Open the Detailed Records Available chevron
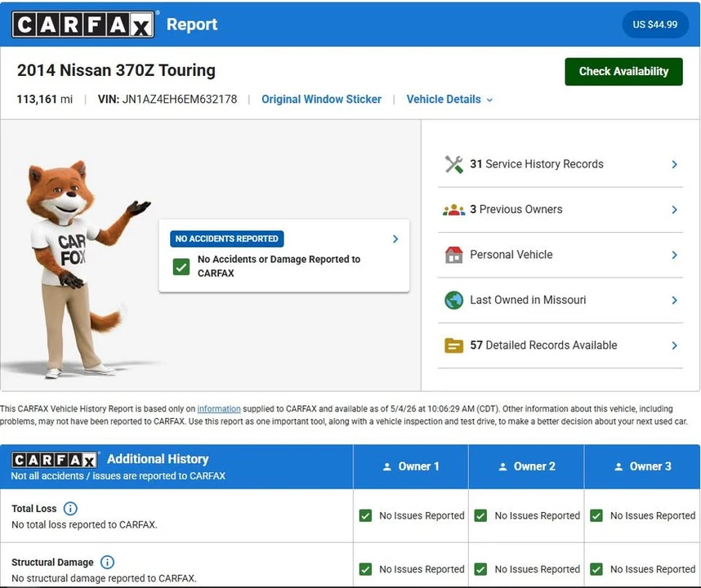The height and width of the screenshot is (588, 701). tap(675, 345)
